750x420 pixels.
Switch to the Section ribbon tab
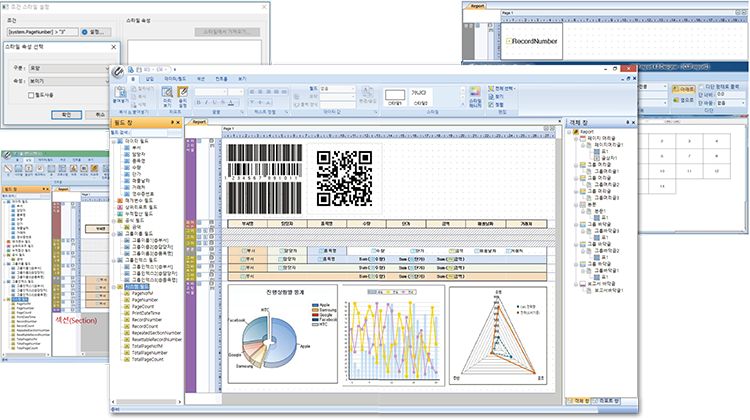pos(201,79)
